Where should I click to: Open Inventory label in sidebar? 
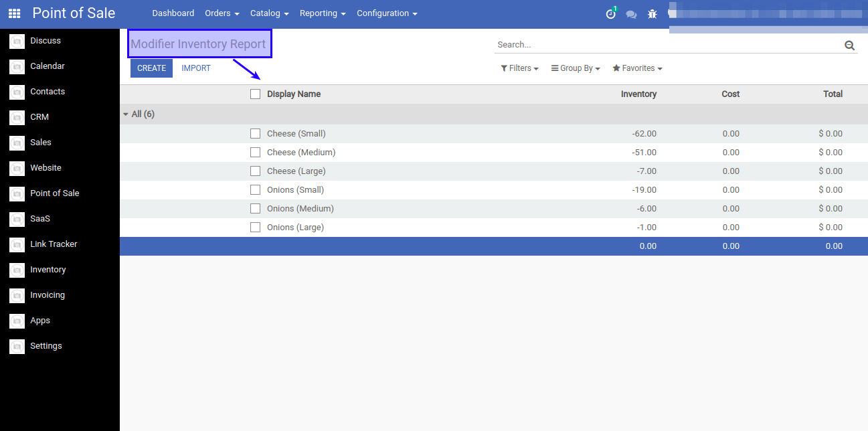coord(48,270)
